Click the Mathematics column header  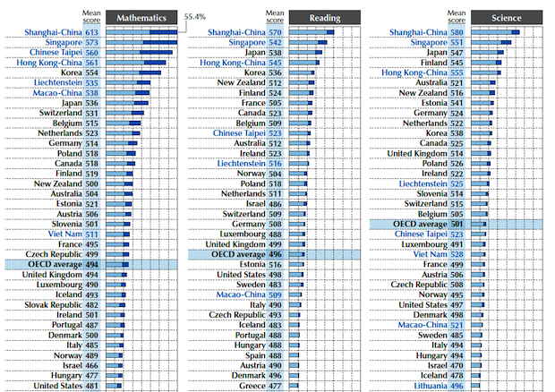pyautogui.click(x=143, y=17)
